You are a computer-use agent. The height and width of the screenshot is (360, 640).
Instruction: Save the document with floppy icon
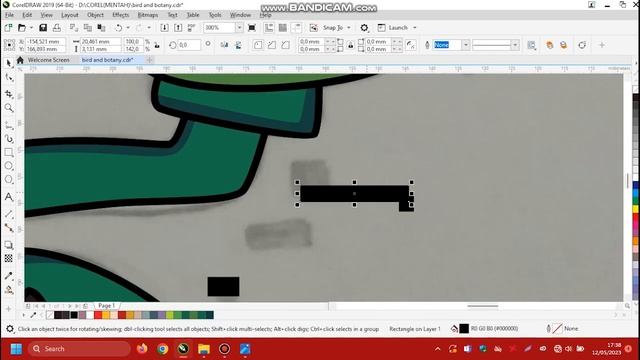pyautogui.click(x=43, y=28)
